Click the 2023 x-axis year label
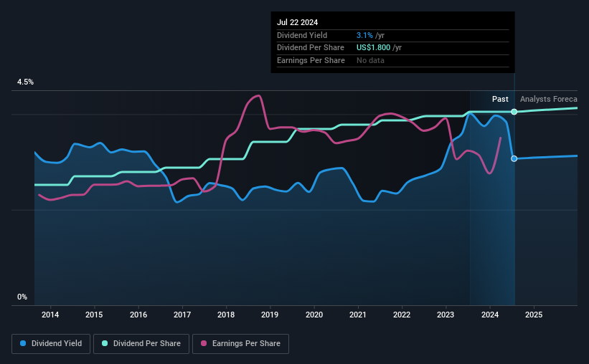 (x=446, y=315)
